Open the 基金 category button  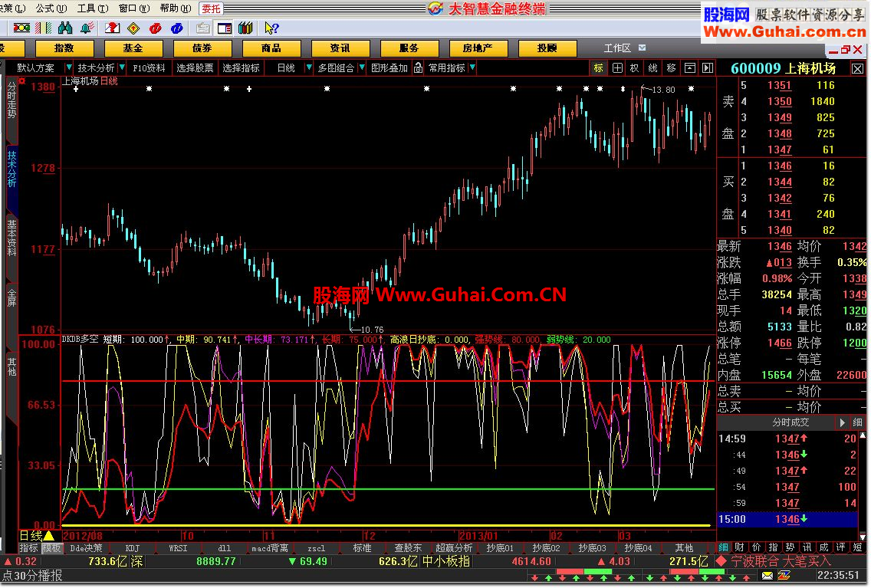tap(133, 48)
